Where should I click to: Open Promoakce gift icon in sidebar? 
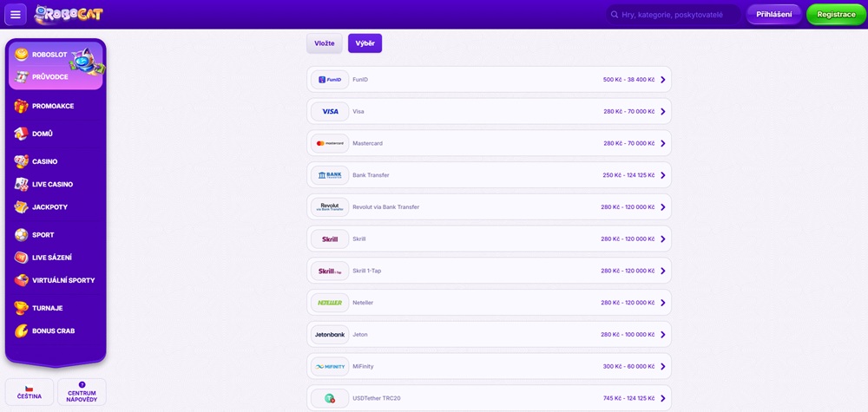pos(21,106)
